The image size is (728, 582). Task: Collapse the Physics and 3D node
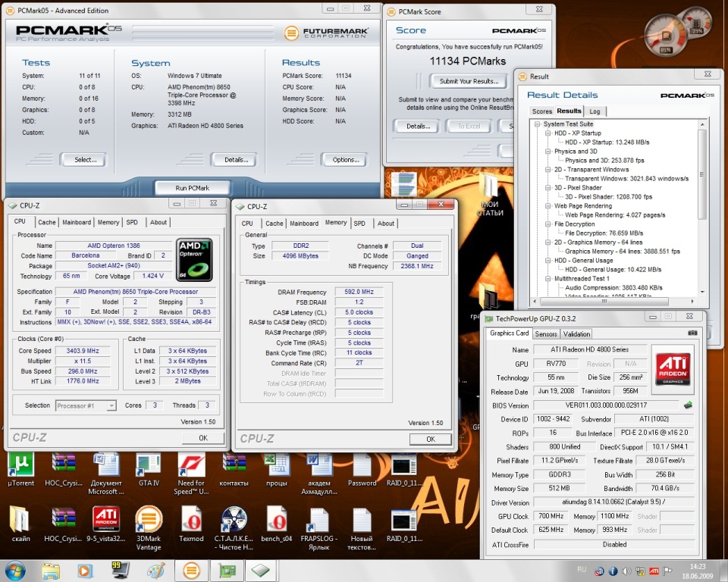coord(548,152)
